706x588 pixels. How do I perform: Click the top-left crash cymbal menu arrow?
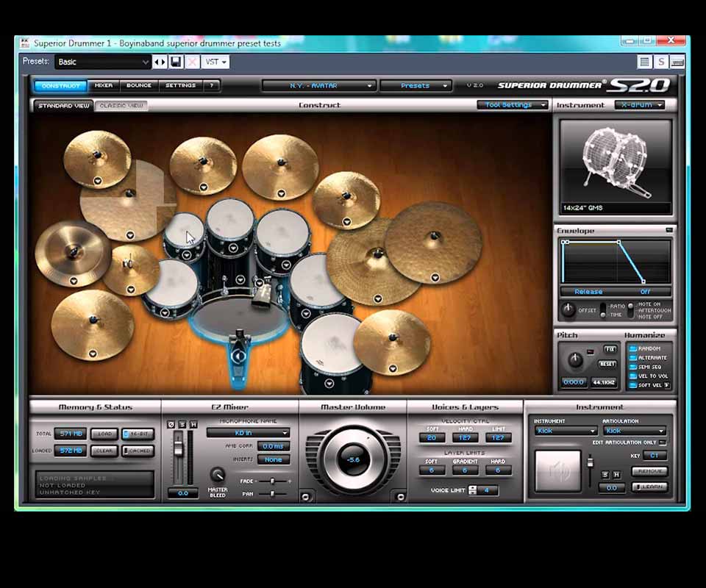98,181
